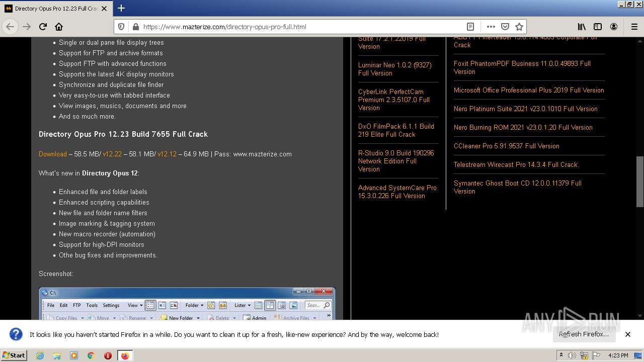Open Symantec Ghost Boot CD link
Screen dimensions: 644x362
518,187
